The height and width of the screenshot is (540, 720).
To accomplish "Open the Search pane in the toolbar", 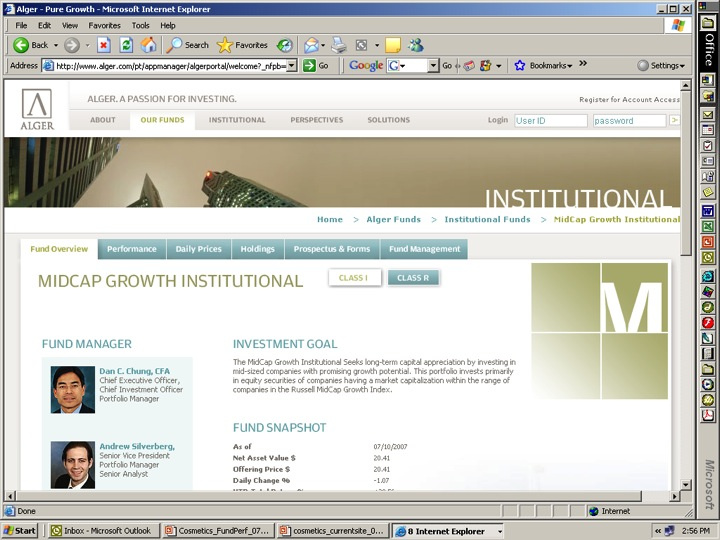I will coord(187,45).
